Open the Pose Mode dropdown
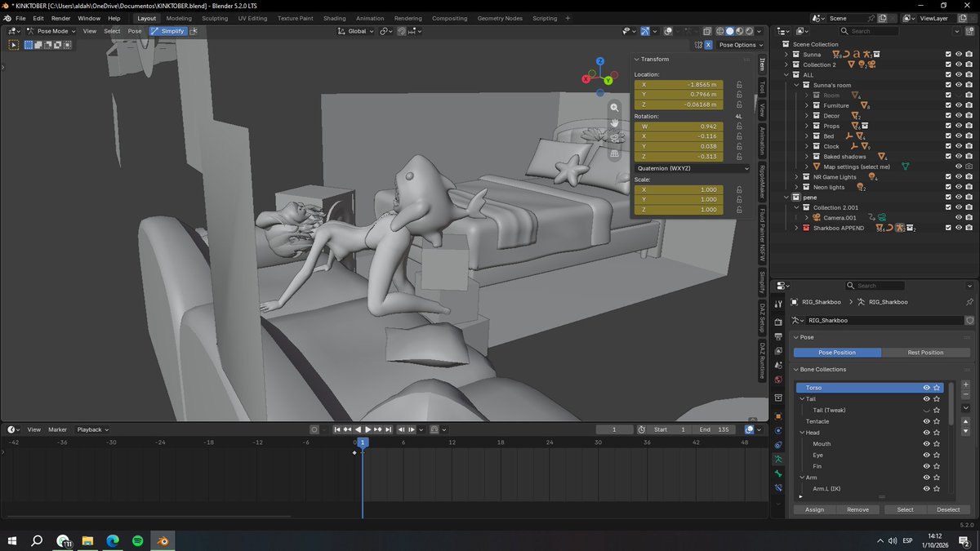Screen dimensions: 980x551 [51, 31]
